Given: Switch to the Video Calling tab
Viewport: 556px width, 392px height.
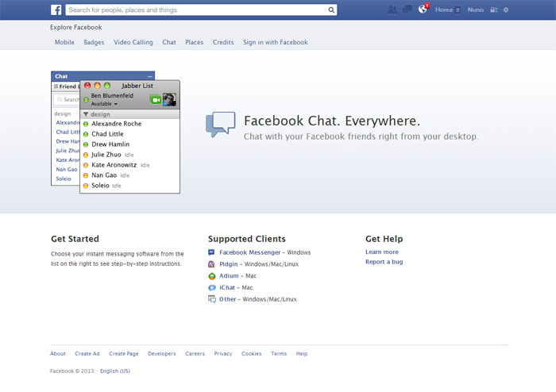Looking at the screenshot, I should (x=133, y=42).
